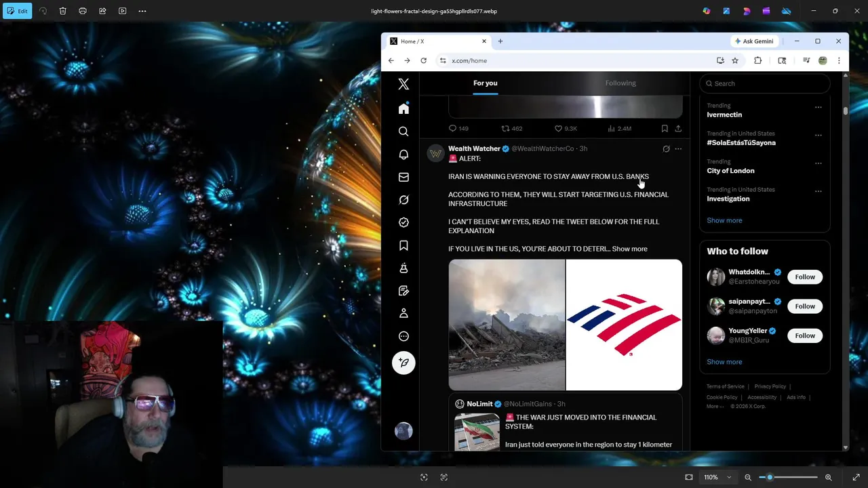This screenshot has height=488, width=868.
Task: Close the Home / X browser tab
Action: coord(484,41)
